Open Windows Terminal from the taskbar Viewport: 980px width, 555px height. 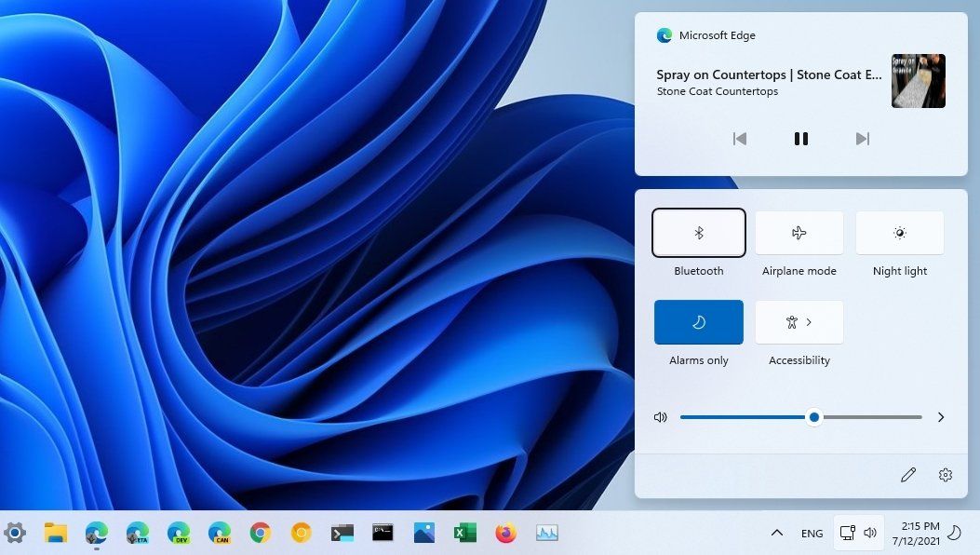[341, 533]
